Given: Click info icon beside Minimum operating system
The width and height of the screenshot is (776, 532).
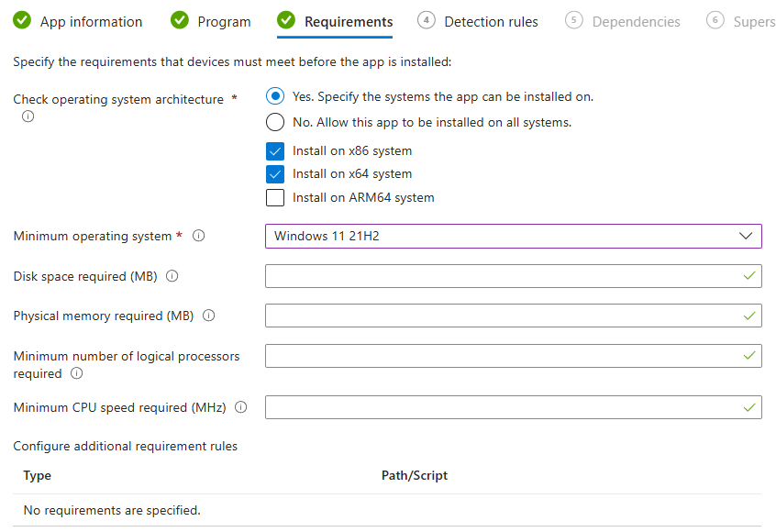Looking at the screenshot, I should pyautogui.click(x=198, y=236).
